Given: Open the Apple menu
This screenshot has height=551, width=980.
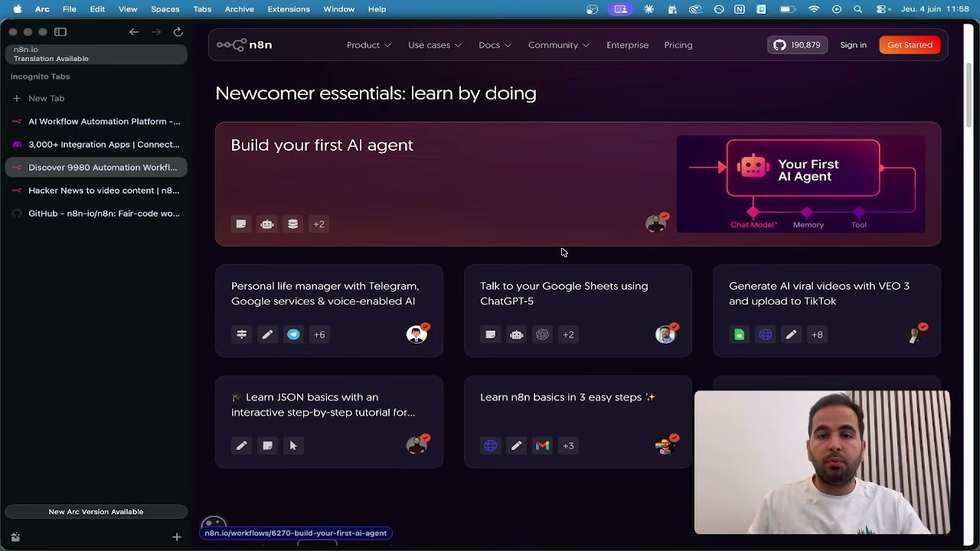Looking at the screenshot, I should 17,9.
